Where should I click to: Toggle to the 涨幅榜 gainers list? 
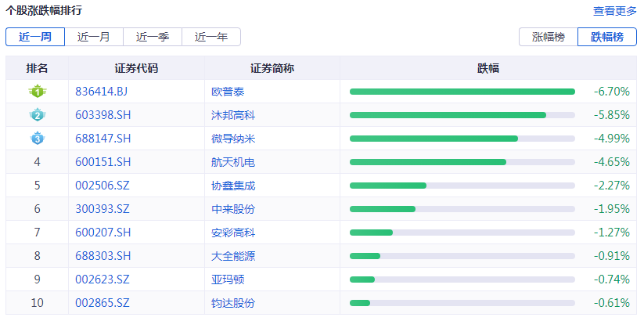coord(549,37)
